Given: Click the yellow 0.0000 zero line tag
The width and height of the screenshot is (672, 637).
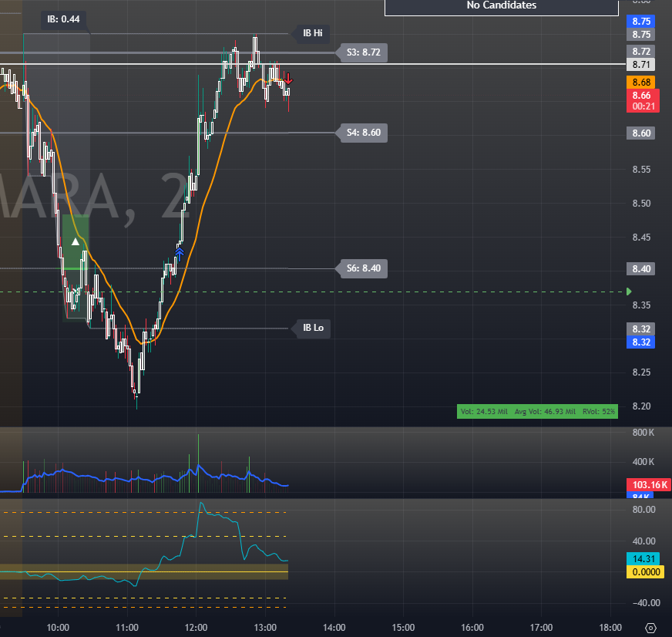Looking at the screenshot, I should 646,571.
